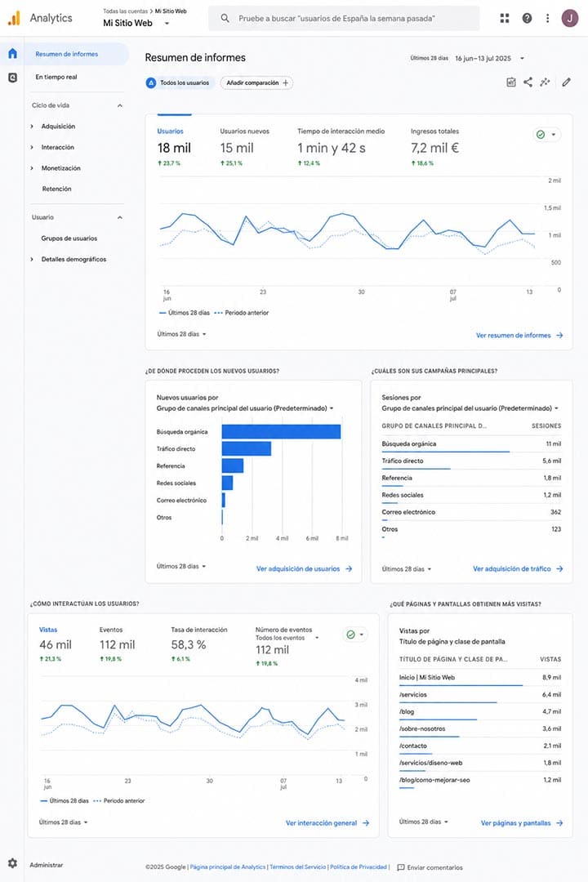This screenshot has width=588, height=882.
Task: Click the share report icon
Action: 528,82
